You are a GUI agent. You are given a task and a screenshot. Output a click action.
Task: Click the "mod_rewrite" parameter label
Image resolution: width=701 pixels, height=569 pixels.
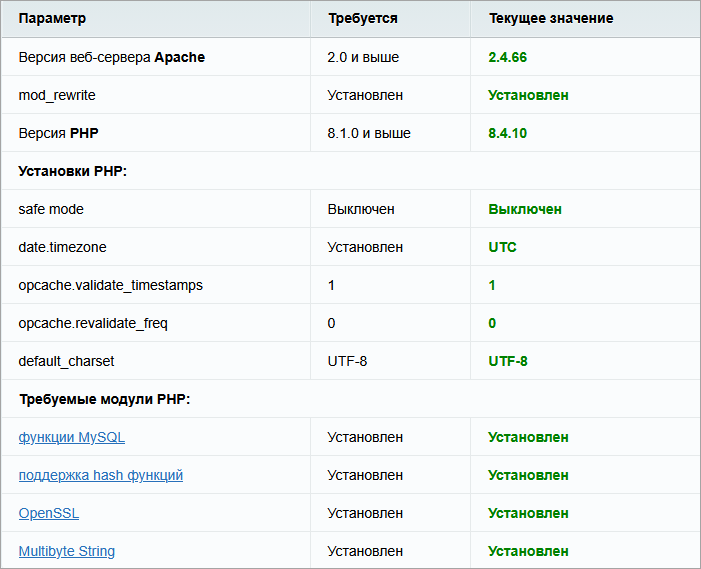click(57, 95)
